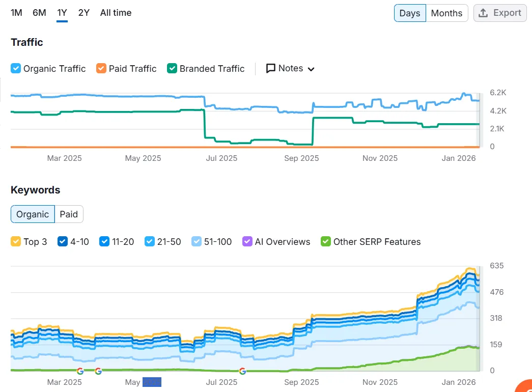Screen dimensions: 532x392
Task: Uncheck Other SERP Features checkbox
Action: pyautogui.click(x=326, y=241)
